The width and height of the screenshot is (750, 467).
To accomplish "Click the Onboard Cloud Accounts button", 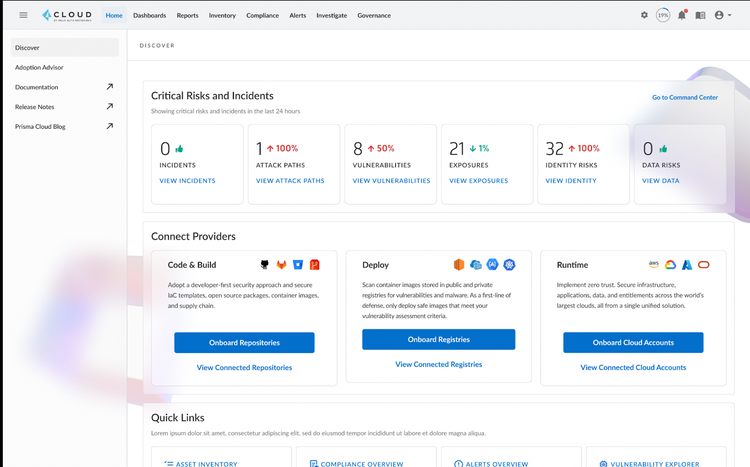I will coord(633,343).
